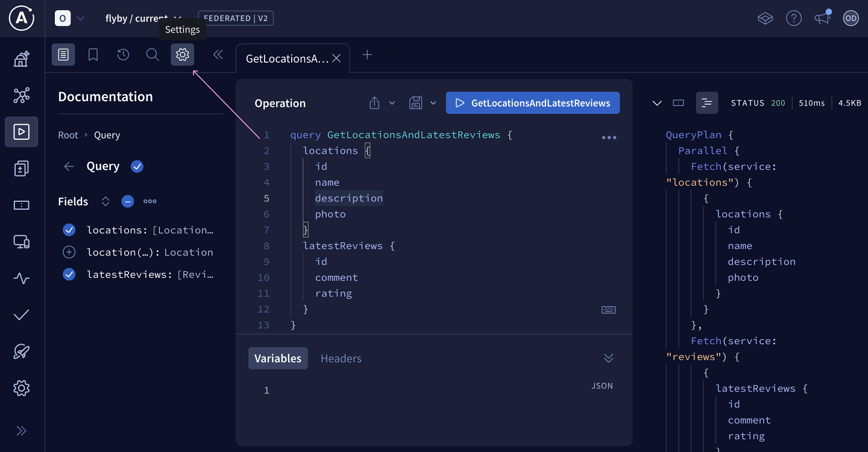This screenshot has height=452, width=868.
Task: Select the GetLocationsA... operation tab
Action: (x=287, y=58)
